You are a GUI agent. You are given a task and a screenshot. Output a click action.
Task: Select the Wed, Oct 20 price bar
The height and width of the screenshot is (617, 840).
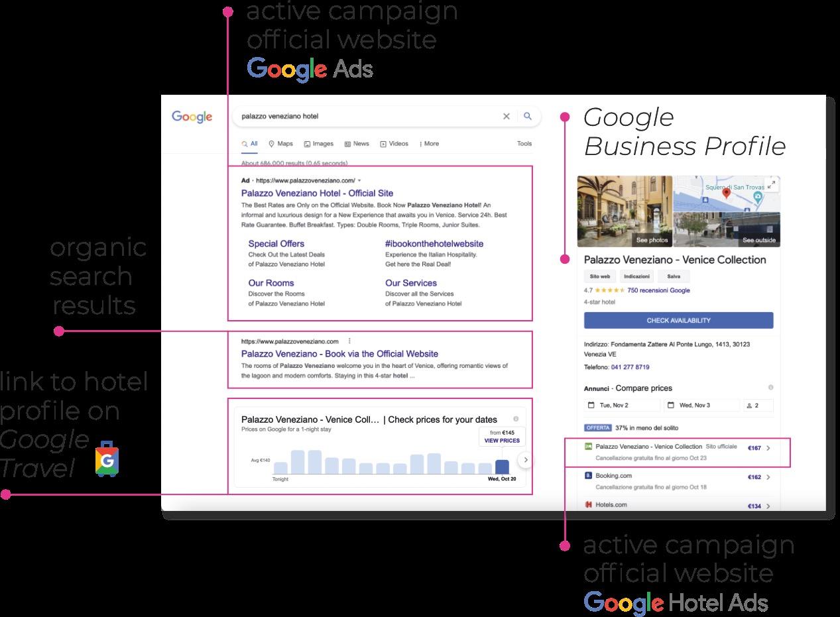tap(503, 467)
